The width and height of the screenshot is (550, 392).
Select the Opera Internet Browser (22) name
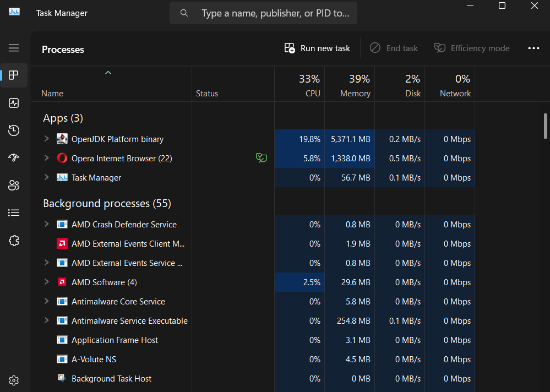[122, 159]
